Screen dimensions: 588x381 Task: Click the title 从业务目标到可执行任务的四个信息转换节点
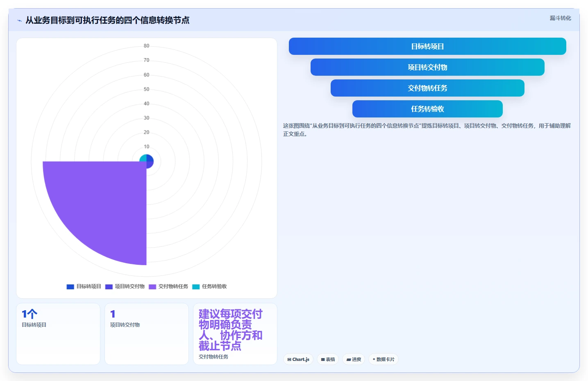tap(107, 20)
